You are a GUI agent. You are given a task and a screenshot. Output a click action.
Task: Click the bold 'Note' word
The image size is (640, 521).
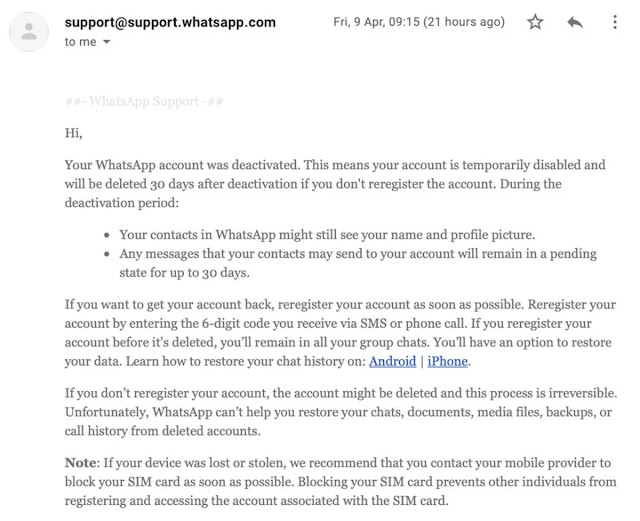[x=81, y=463]
